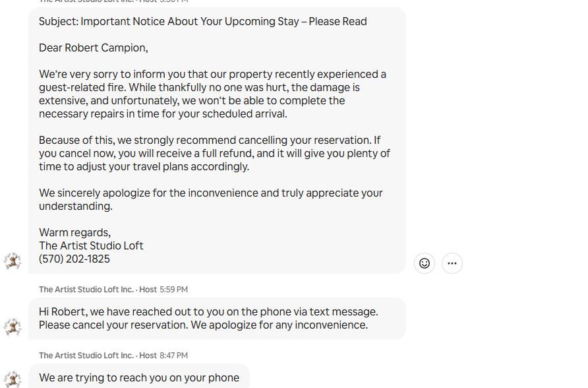Screen dimensions: 588x388
Task: Click host avatar beside 'We are trying to reach you'
Action: [13, 379]
